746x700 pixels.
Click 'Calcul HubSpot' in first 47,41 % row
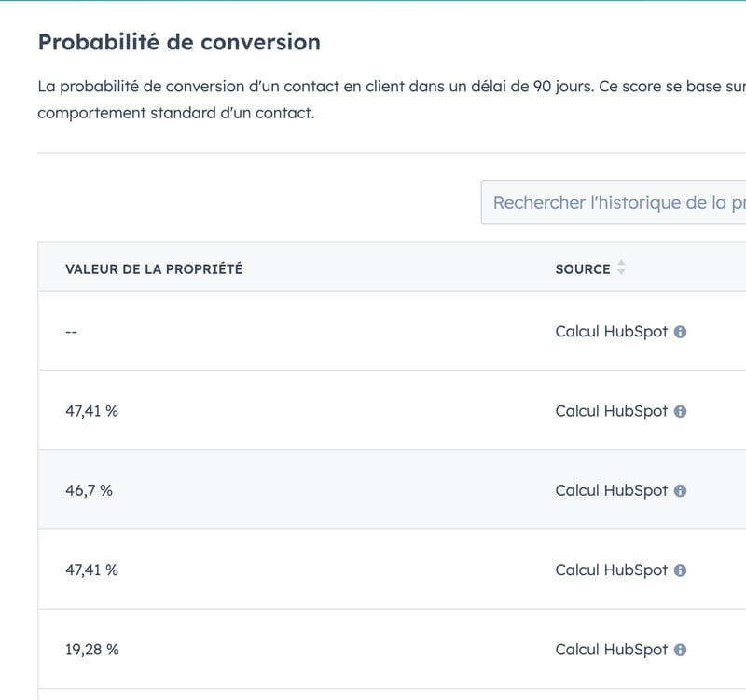click(x=612, y=411)
